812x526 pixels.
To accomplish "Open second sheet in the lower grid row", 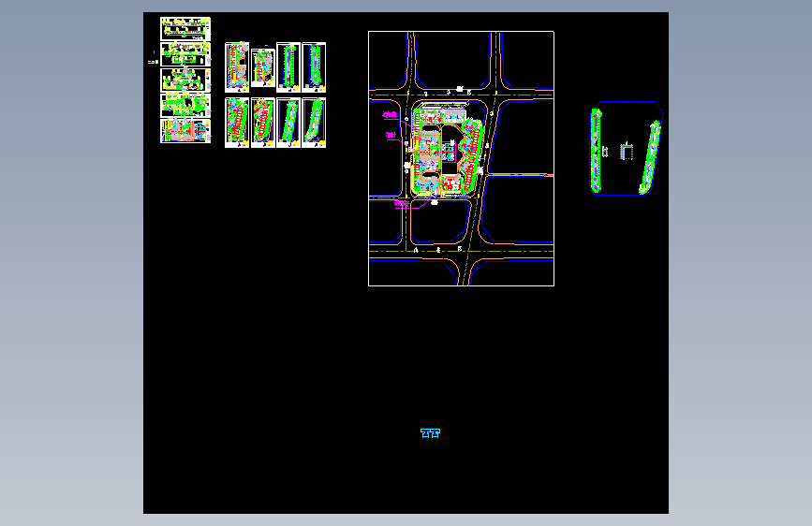I will [263, 123].
